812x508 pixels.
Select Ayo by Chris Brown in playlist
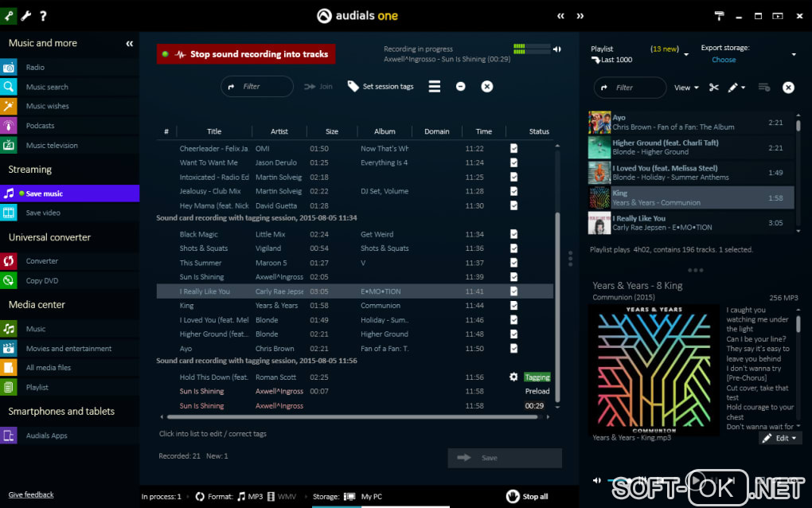coord(691,123)
